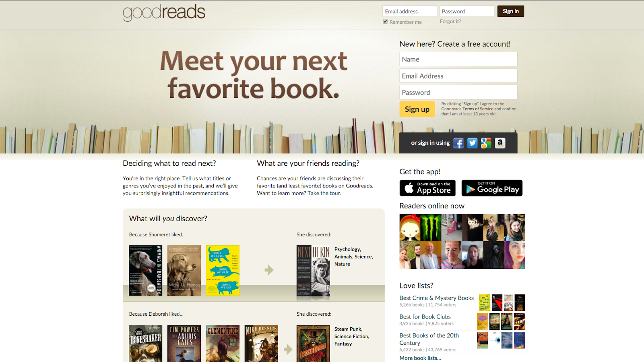Focus the top Email address sign-in field
Image resolution: width=644 pixels, height=362 pixels.
point(410,11)
